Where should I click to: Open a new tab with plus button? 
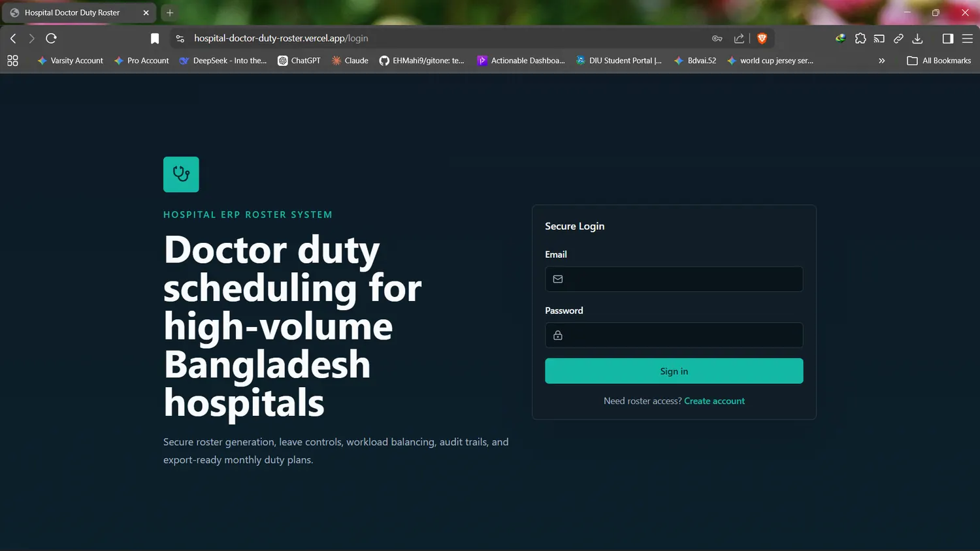coord(170,12)
